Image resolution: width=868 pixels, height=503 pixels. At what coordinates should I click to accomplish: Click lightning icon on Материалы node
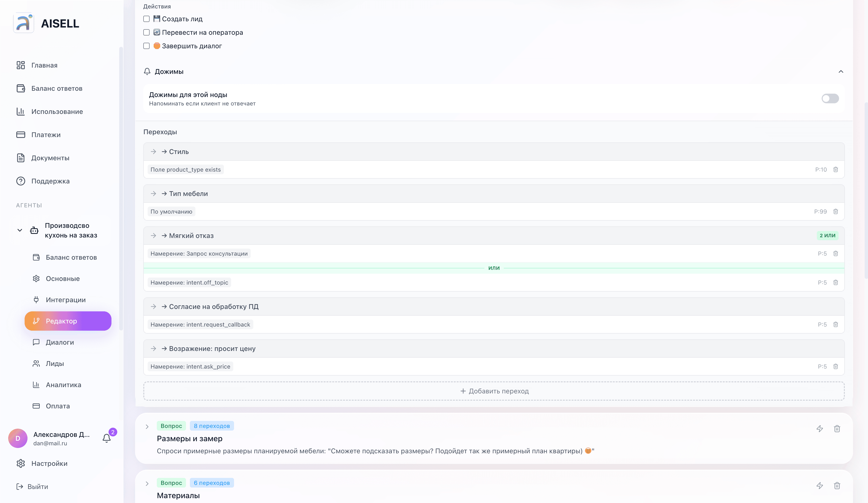click(820, 485)
